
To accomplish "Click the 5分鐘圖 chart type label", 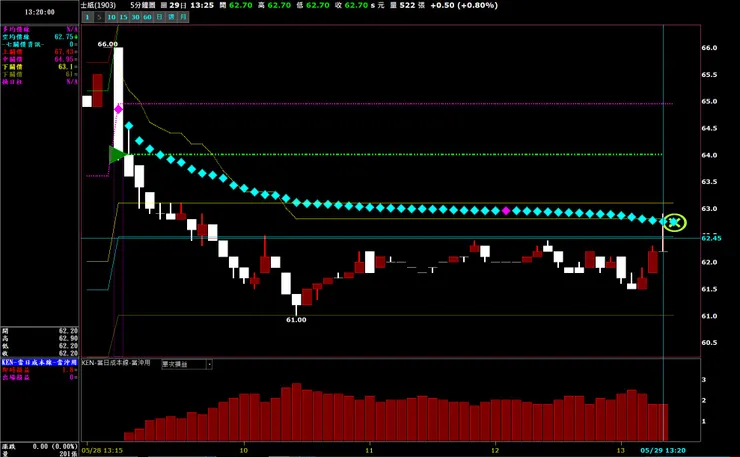I will coord(143,5).
